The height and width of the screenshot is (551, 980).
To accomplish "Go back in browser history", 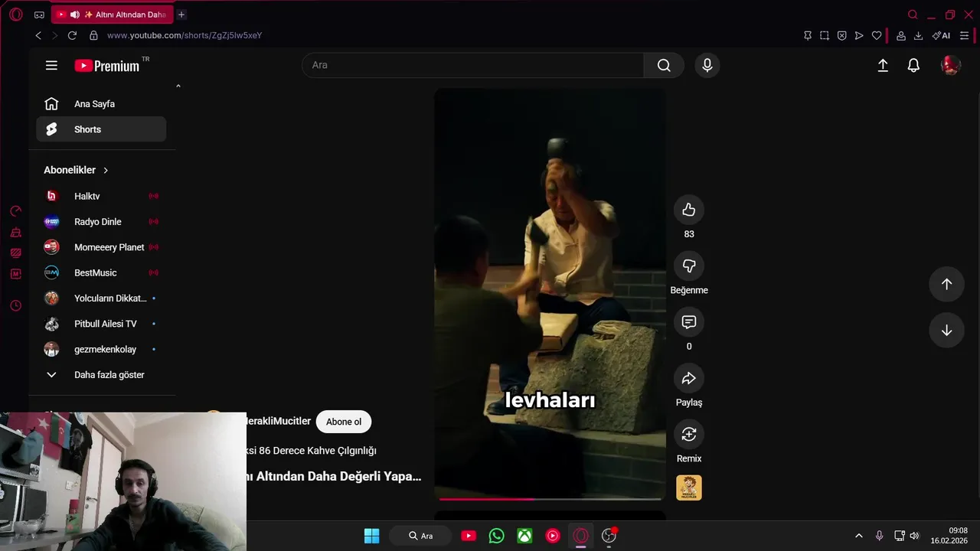I will pyautogui.click(x=38, y=35).
